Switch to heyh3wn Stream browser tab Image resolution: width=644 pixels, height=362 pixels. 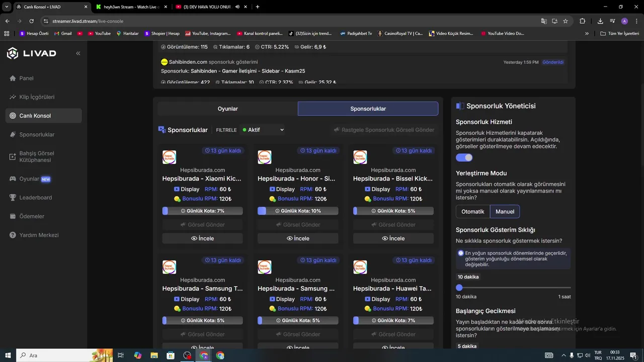pos(131,7)
